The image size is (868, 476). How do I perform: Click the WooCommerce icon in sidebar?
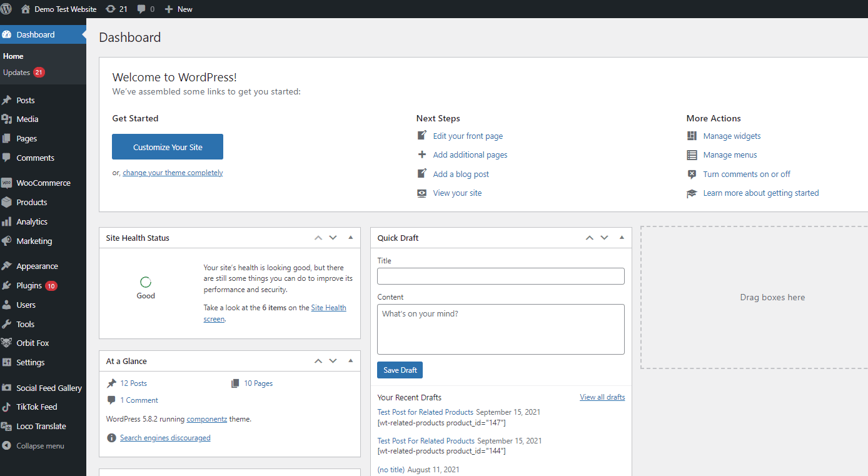point(7,183)
